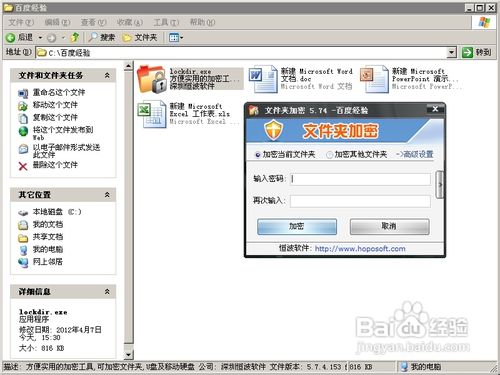Go up one folder level icon

(75, 37)
